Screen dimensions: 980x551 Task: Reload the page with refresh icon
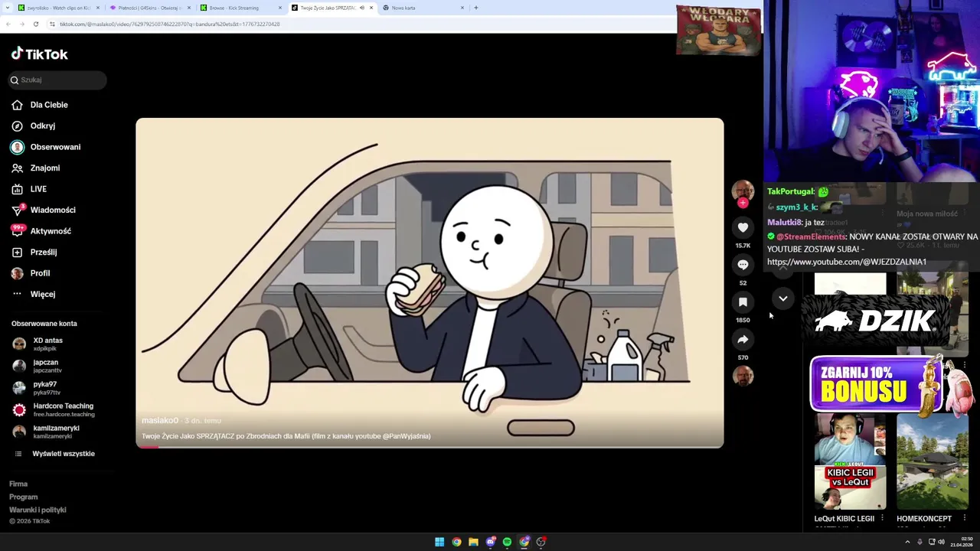(35, 24)
